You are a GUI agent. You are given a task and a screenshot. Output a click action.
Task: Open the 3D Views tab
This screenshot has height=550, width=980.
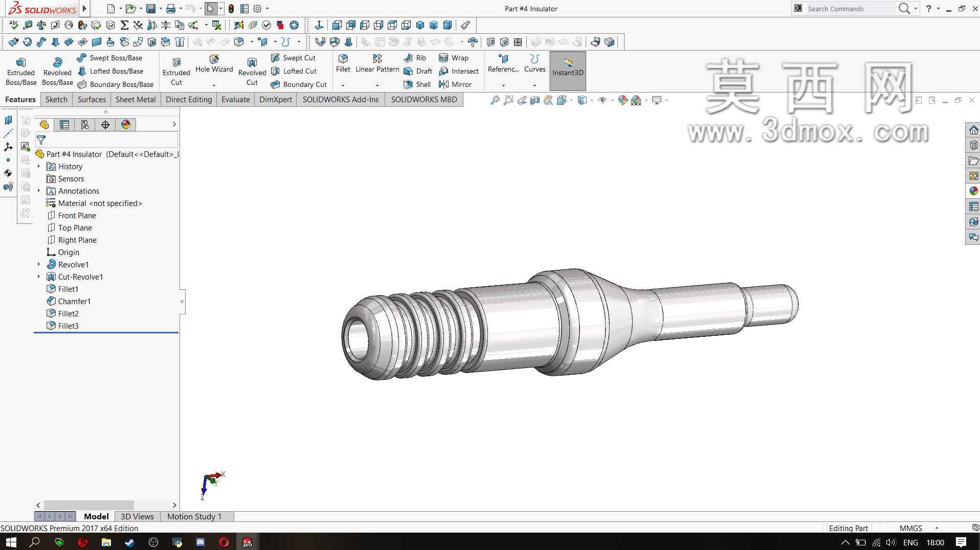tap(137, 516)
